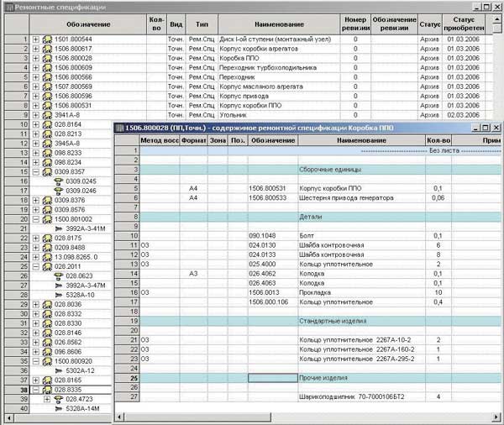Click the Обозначение column header in main window

point(87,24)
